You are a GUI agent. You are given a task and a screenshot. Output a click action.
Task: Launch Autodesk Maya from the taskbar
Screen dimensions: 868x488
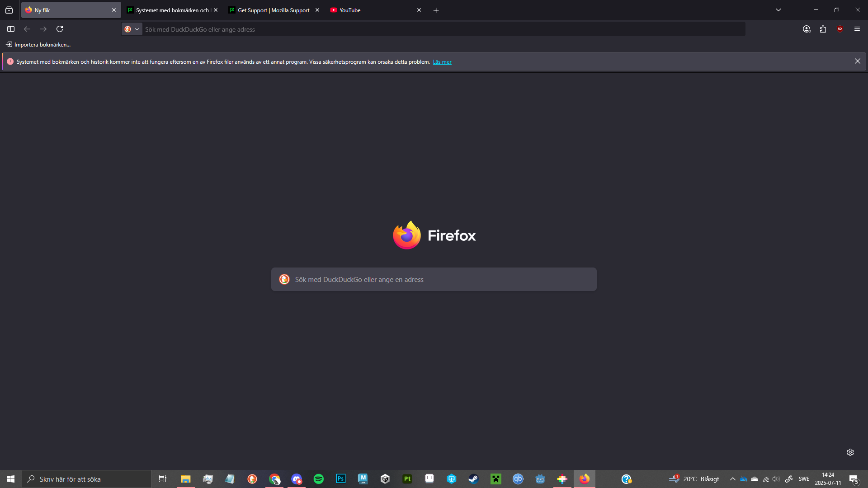pos(363,479)
